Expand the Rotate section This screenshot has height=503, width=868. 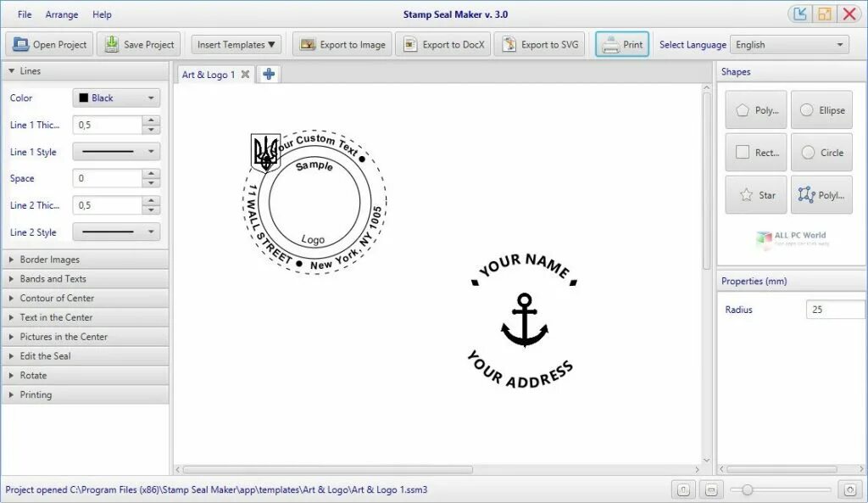click(86, 376)
